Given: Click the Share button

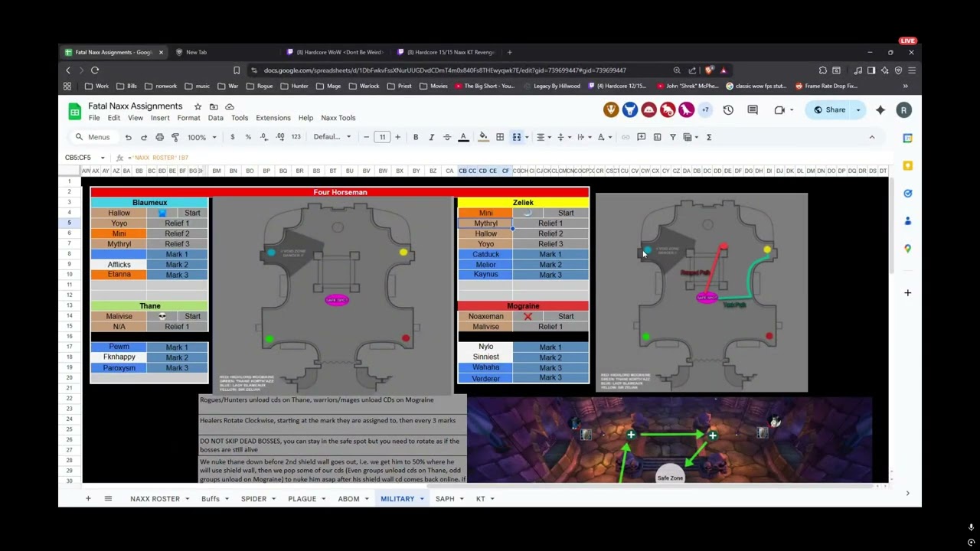Looking at the screenshot, I should pos(830,110).
